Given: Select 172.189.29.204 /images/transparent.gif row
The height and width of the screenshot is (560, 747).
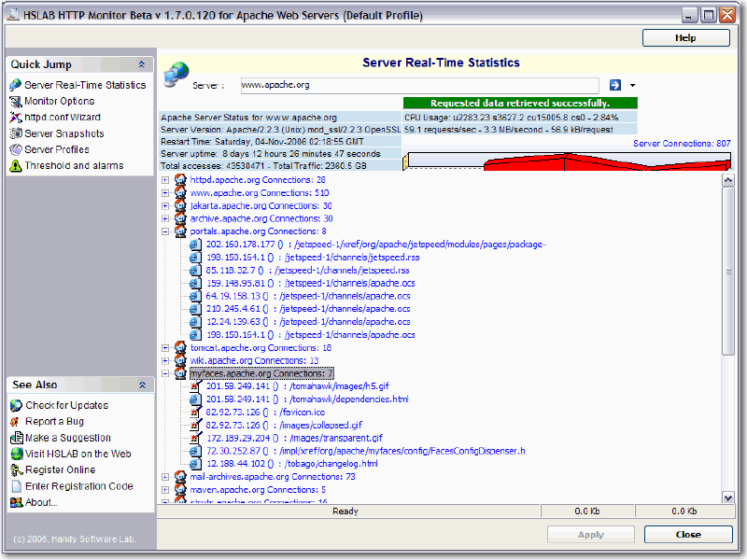Looking at the screenshot, I should coord(294,438).
